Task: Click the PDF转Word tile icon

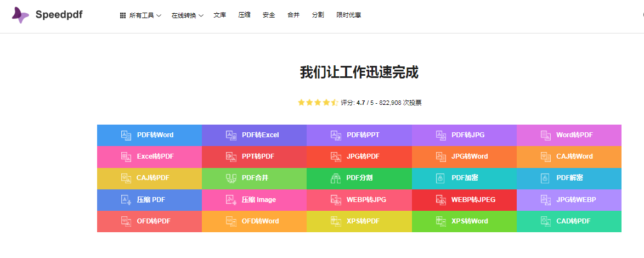Action: 126,134
